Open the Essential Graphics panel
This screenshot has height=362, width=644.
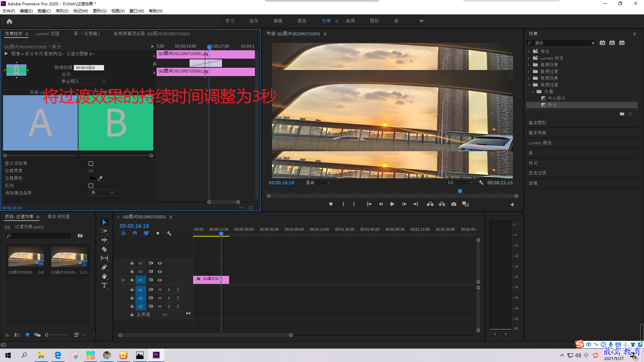(x=537, y=123)
